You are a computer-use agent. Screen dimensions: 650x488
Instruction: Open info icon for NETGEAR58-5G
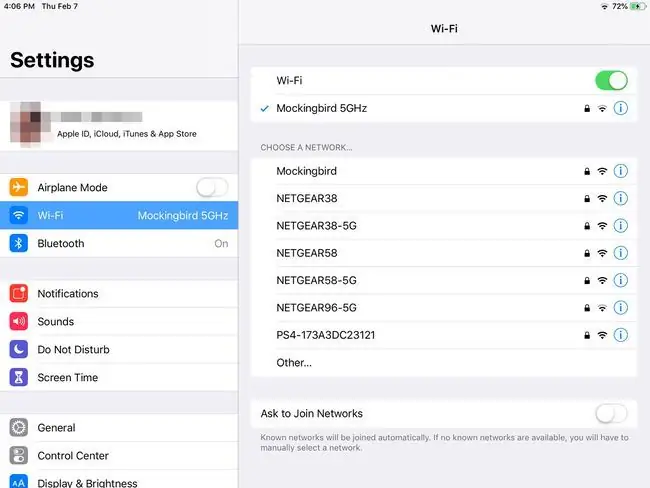tap(620, 280)
